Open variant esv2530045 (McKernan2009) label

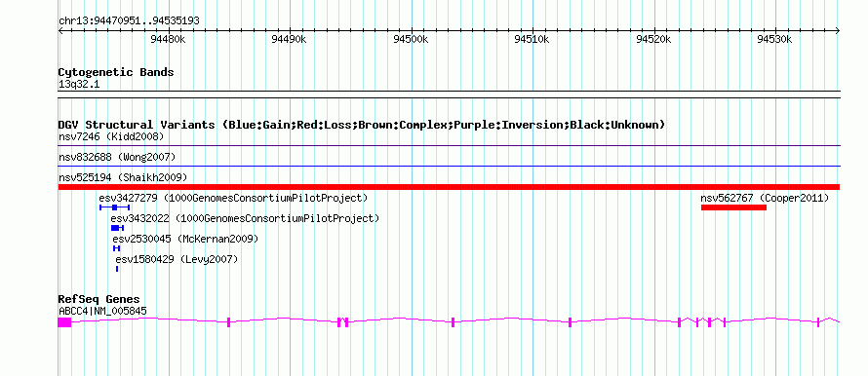click(x=185, y=239)
